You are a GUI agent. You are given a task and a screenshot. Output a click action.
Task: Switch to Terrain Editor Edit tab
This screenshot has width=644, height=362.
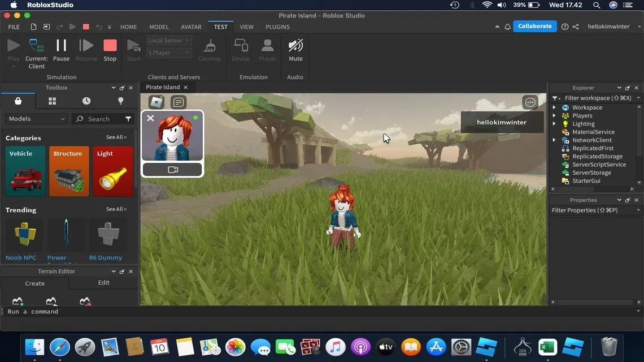103,283
